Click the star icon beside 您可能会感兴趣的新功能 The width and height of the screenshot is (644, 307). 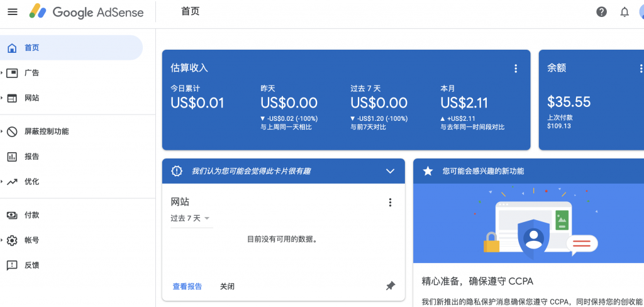tap(428, 171)
